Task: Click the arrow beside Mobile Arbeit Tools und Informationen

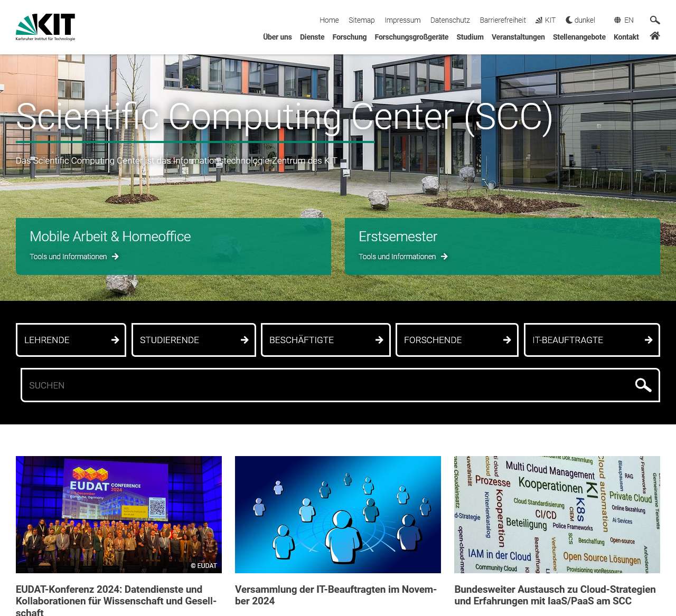Action: (115, 257)
